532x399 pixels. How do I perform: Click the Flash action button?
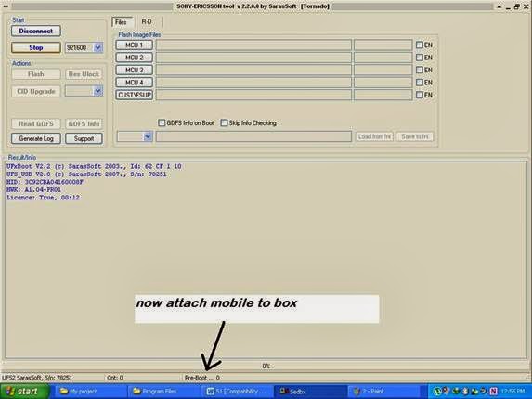pos(36,74)
